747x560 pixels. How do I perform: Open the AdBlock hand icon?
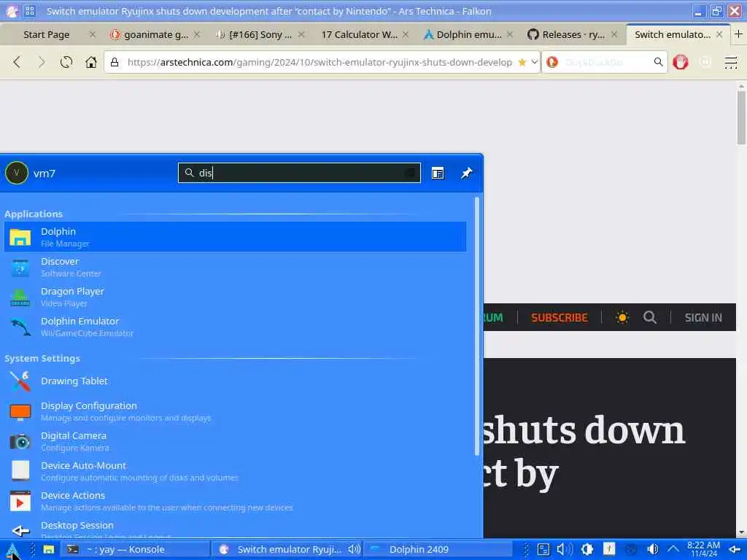pos(681,62)
